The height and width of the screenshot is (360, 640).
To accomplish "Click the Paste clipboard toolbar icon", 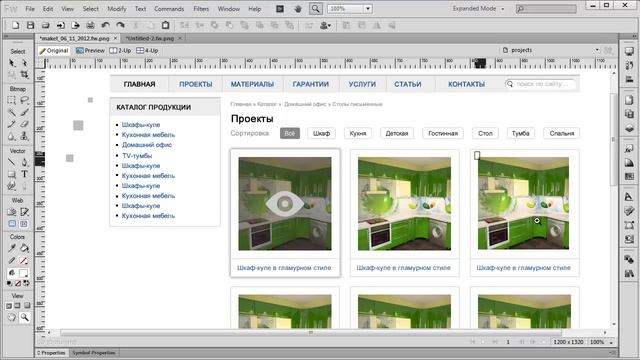I will [165, 25].
